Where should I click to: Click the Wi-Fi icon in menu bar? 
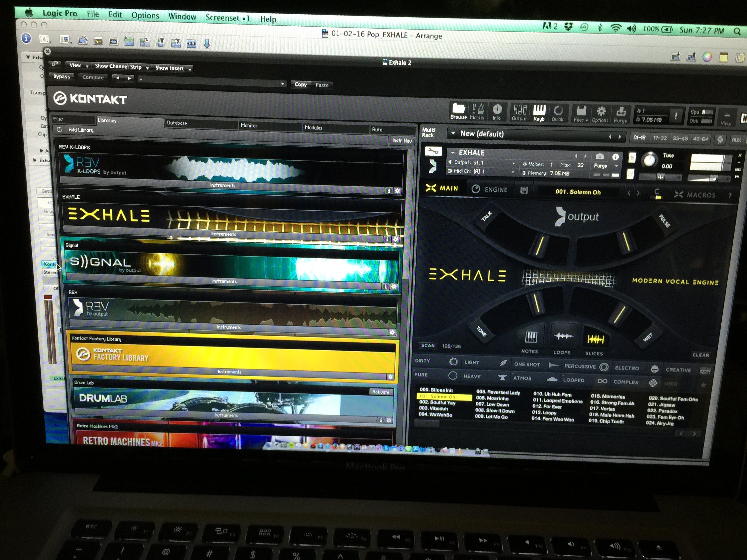point(616,28)
